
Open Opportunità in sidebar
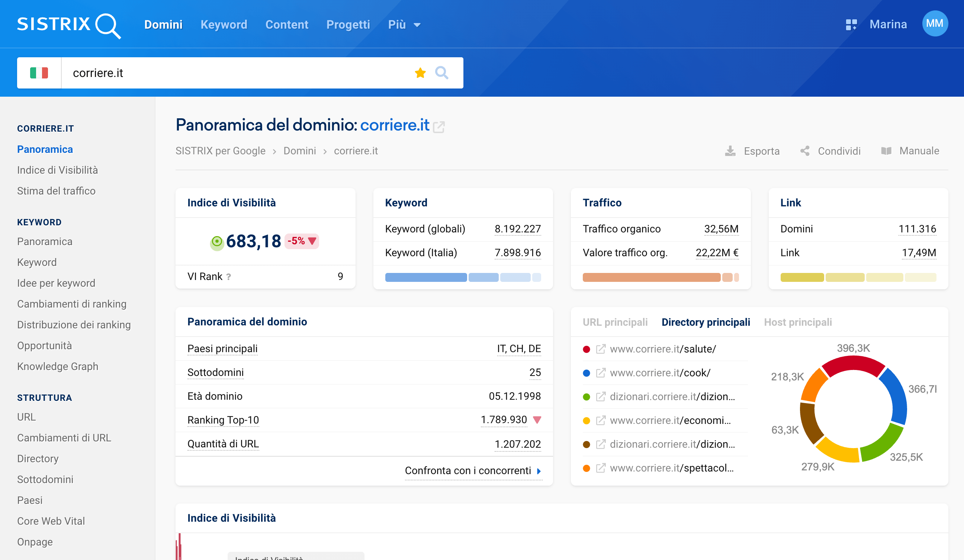44,345
